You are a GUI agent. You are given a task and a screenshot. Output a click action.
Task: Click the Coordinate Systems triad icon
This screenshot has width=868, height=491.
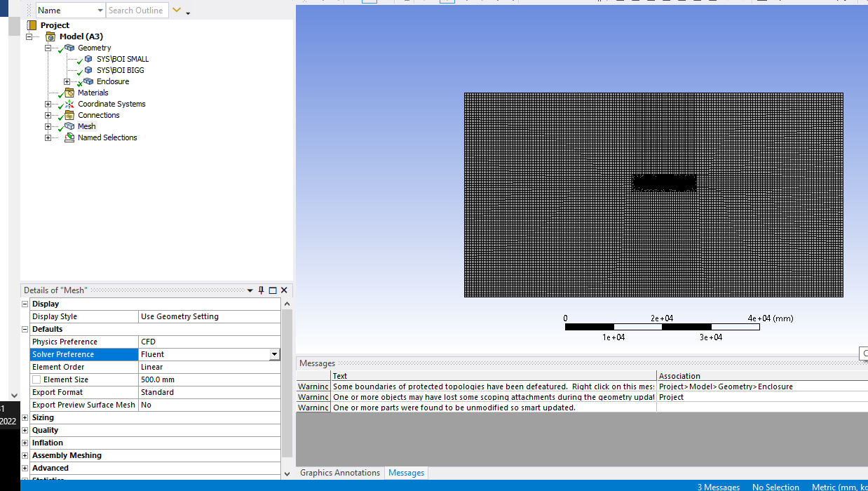coord(69,104)
